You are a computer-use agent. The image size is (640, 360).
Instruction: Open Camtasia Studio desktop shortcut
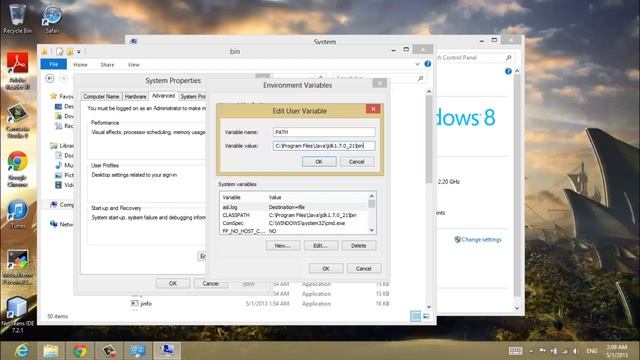(x=17, y=121)
